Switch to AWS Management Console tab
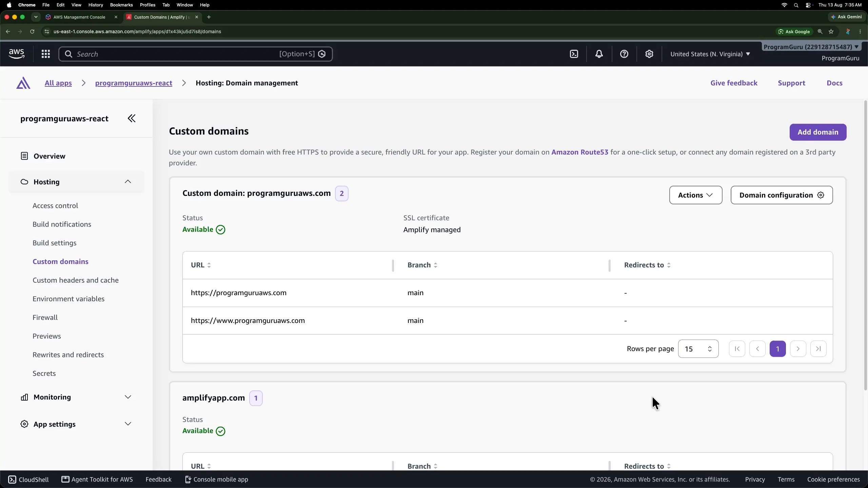Image resolution: width=868 pixels, height=488 pixels. 79,17
